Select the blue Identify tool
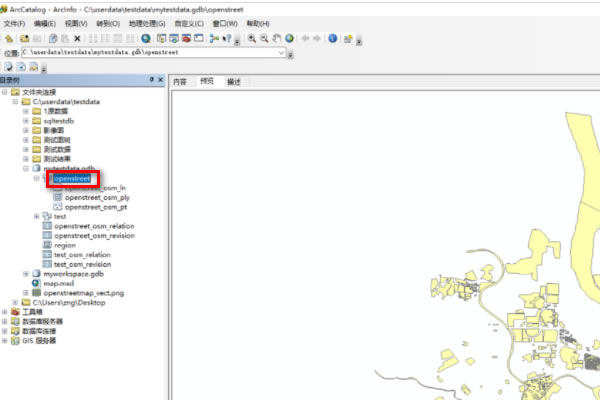The image size is (600, 400). point(333,38)
